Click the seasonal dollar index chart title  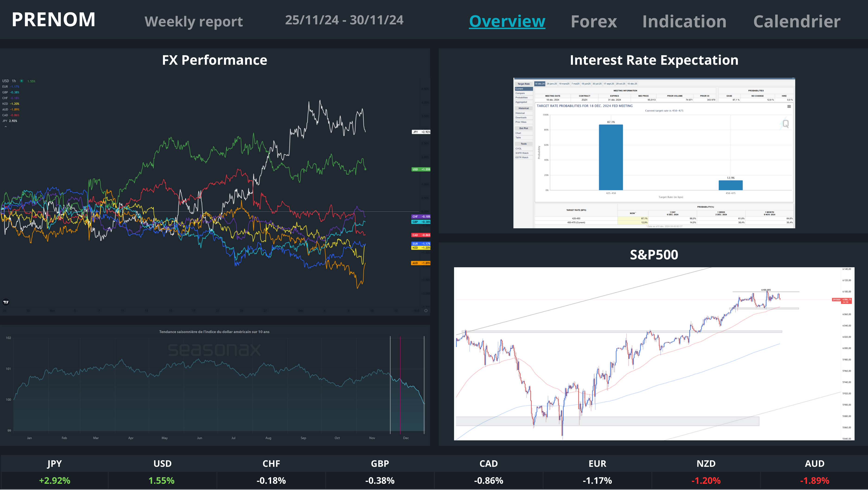coord(214,332)
